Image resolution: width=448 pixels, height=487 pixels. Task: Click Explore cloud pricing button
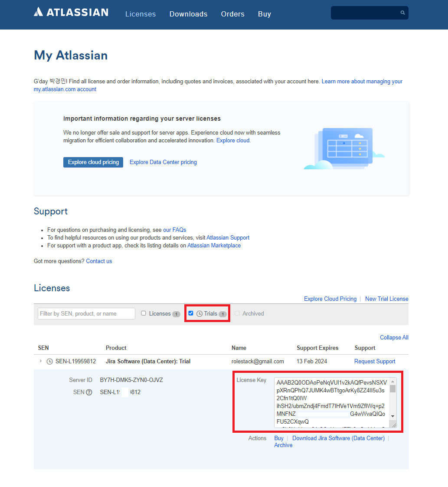click(x=93, y=162)
